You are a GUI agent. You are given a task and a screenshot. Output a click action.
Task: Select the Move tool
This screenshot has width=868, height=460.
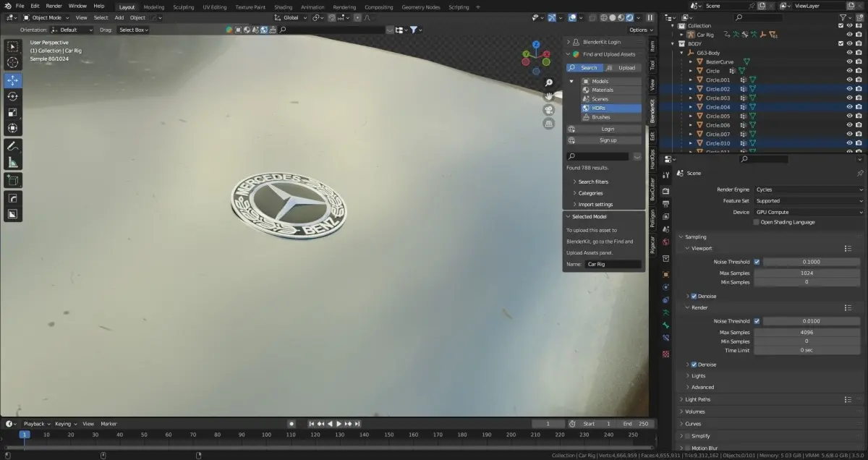pyautogui.click(x=13, y=80)
